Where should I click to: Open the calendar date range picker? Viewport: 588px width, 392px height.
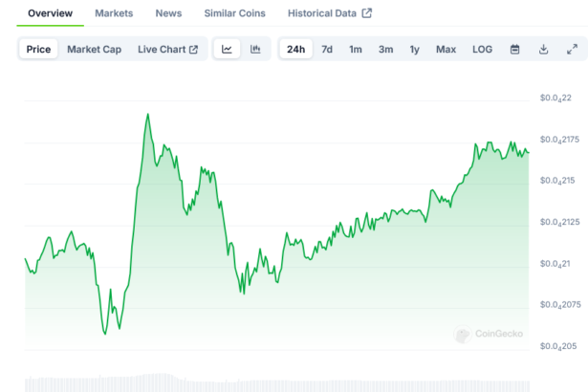[x=514, y=49]
